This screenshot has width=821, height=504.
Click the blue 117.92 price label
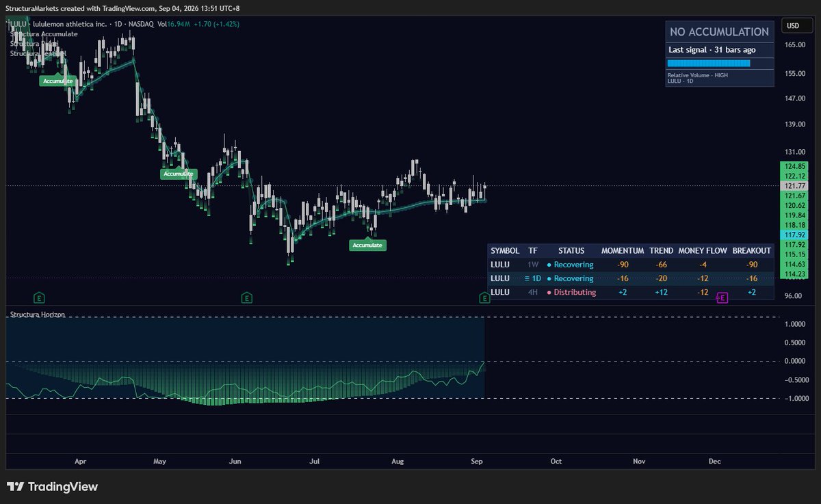794,235
